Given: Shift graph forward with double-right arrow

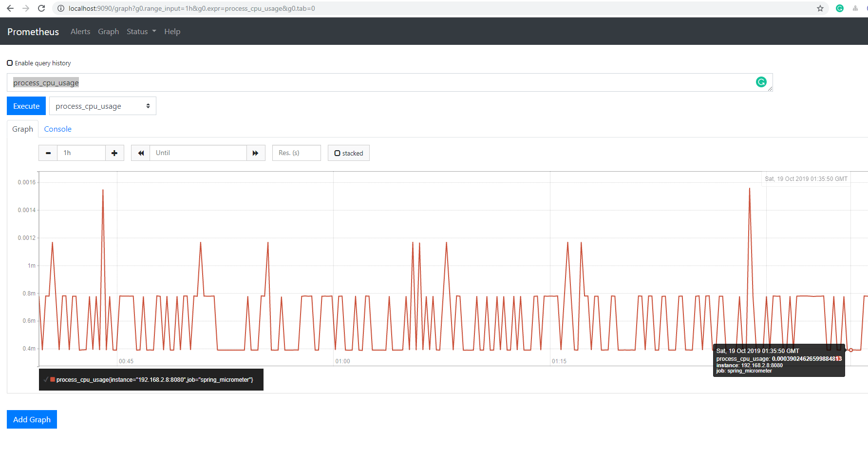Looking at the screenshot, I should click(256, 153).
